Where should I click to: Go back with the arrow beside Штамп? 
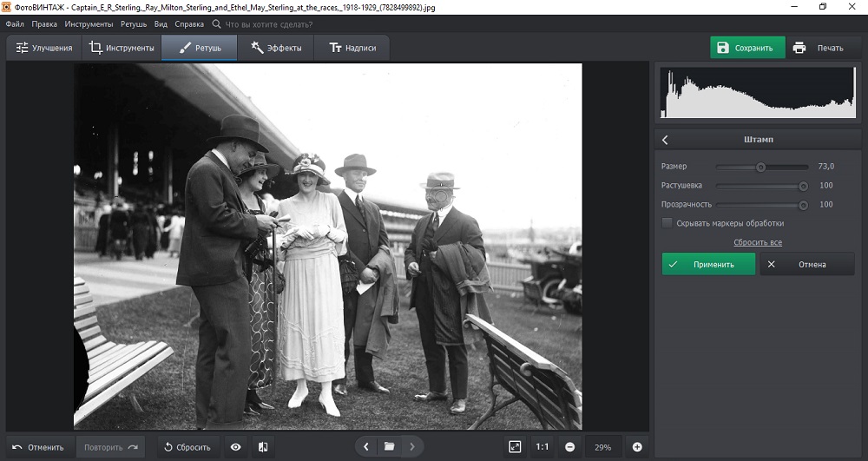(x=666, y=140)
